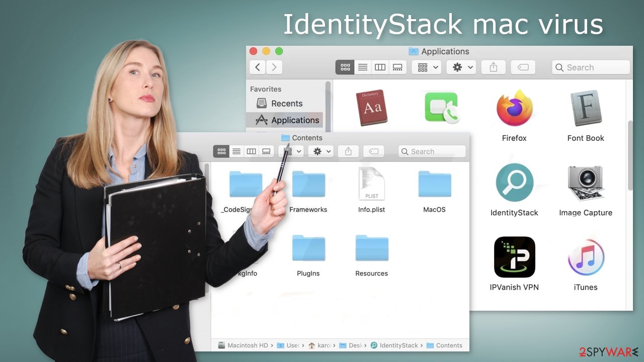Select the IdentityStack magnifier app icon
Image resolution: width=644 pixels, height=362 pixels.
coord(514,182)
